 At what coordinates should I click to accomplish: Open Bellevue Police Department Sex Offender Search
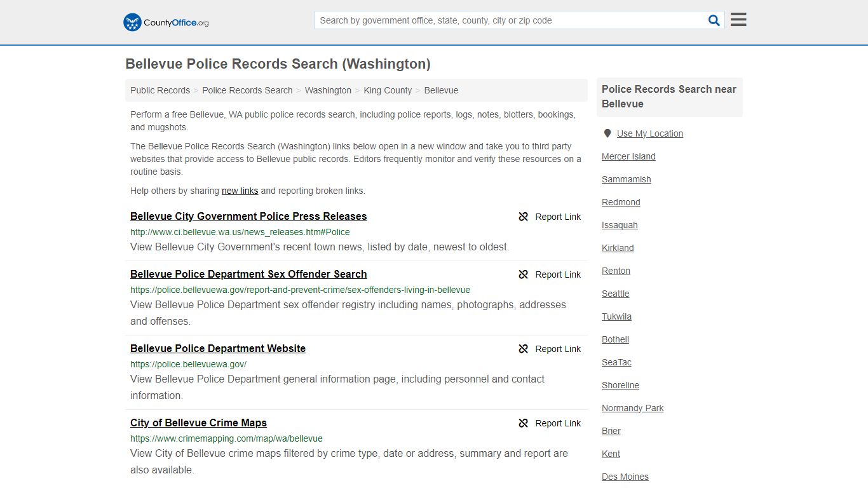(x=248, y=274)
